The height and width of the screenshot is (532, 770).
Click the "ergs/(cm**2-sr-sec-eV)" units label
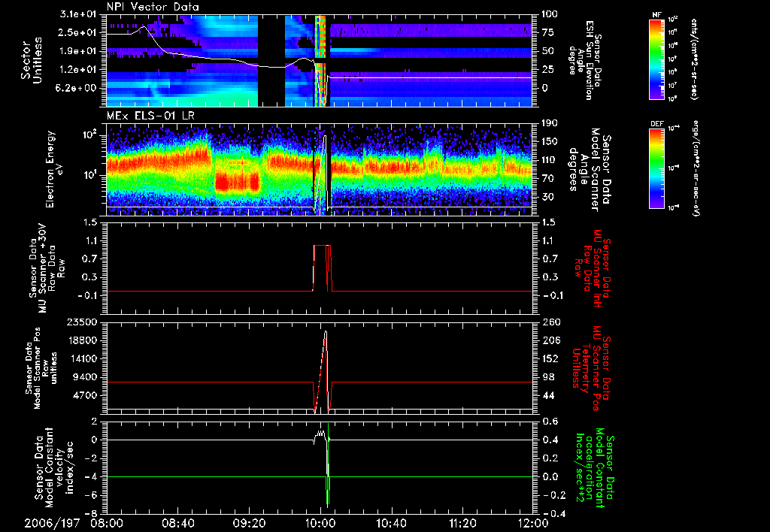click(x=696, y=168)
